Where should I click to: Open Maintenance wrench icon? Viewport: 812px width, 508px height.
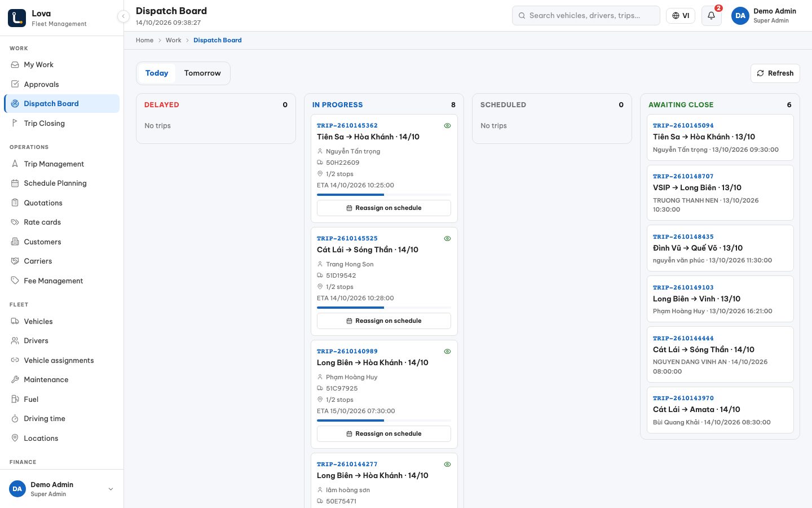click(x=15, y=379)
